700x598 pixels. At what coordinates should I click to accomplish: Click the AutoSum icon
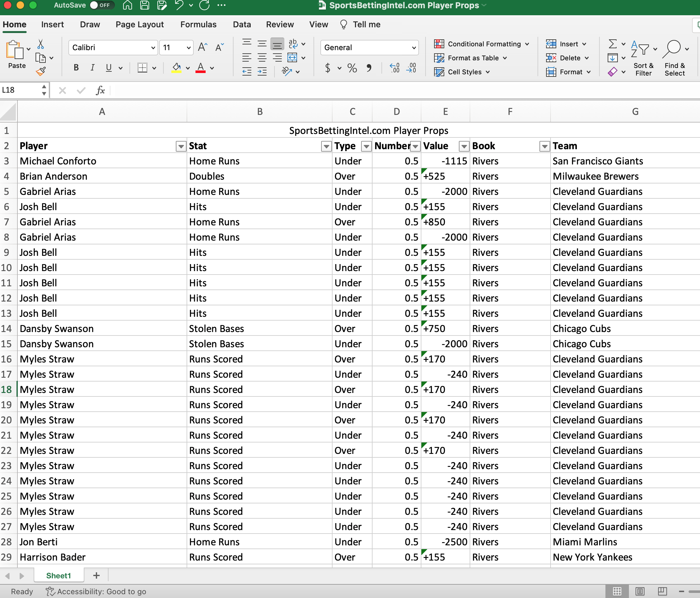(613, 44)
